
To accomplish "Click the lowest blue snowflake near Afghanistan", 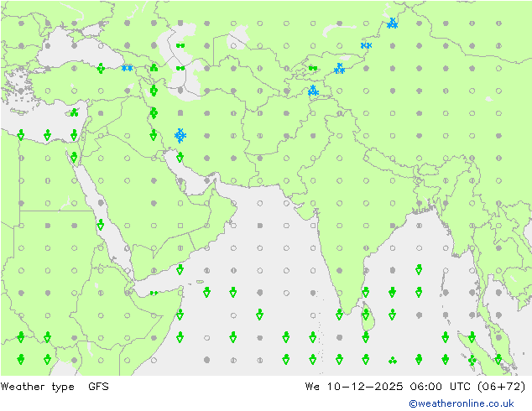I will click(x=312, y=91).
